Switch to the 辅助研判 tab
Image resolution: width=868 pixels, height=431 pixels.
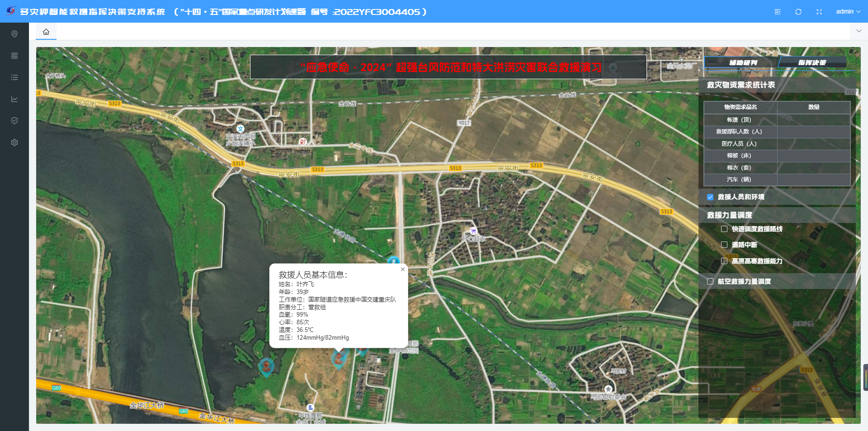coord(743,62)
